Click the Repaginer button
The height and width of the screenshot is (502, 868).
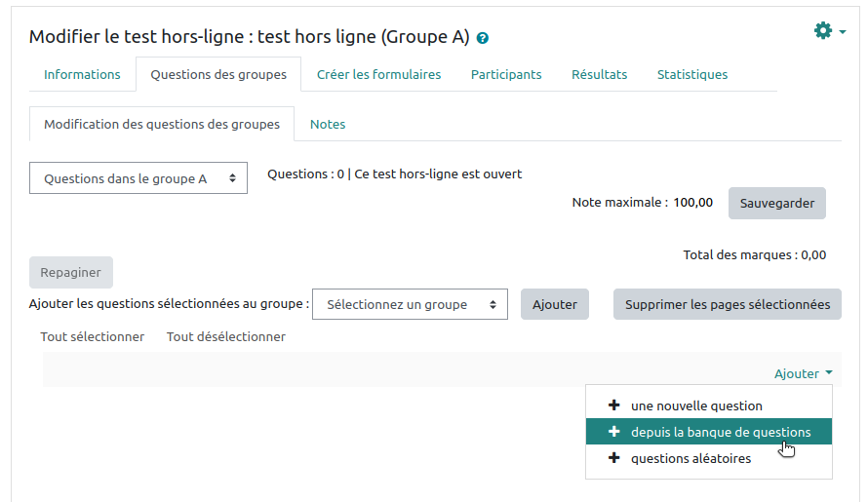[71, 273]
